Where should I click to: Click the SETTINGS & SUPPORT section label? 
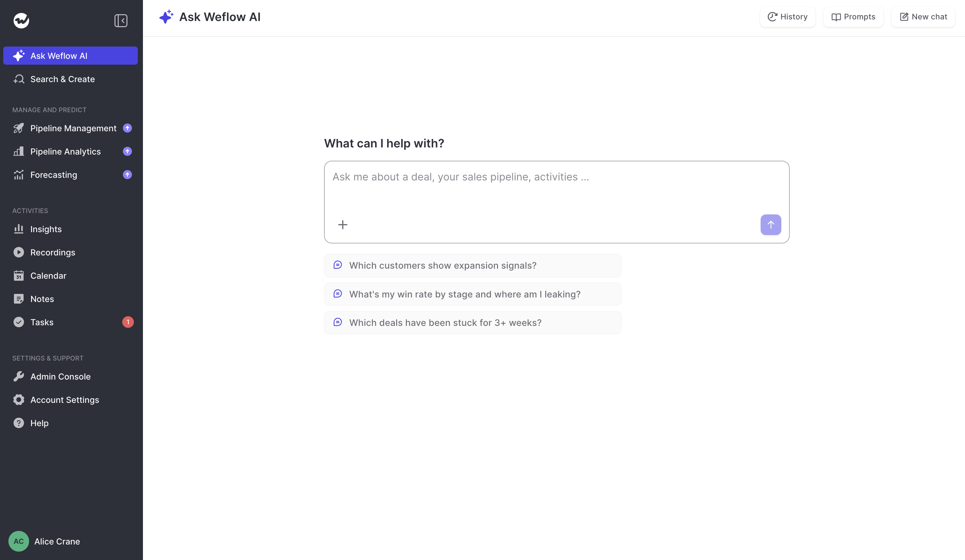[x=48, y=358]
